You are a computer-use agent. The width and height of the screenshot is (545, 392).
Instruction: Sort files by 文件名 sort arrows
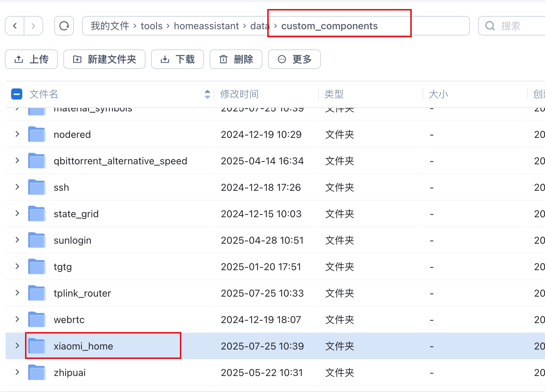tap(207, 94)
